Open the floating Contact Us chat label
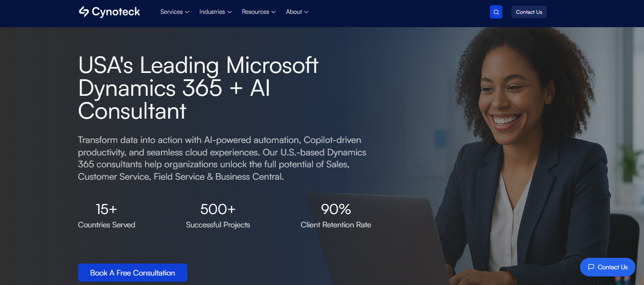This screenshot has height=285, width=644. click(613, 267)
